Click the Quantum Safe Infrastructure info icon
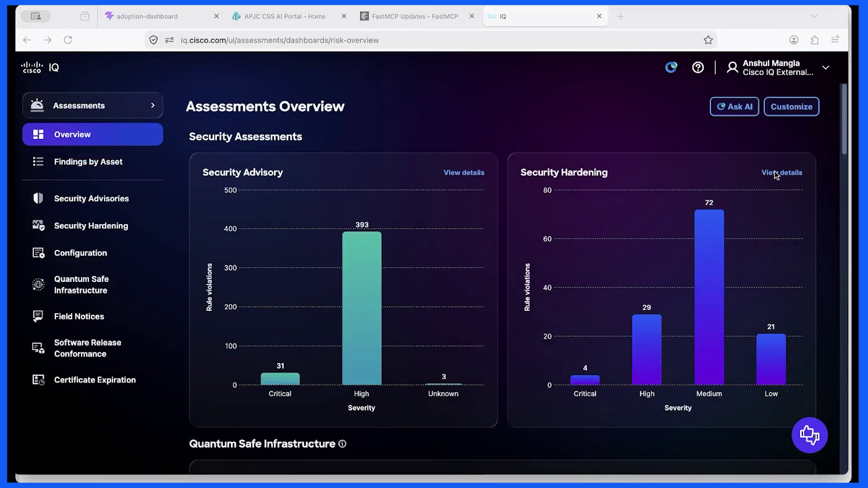 click(342, 444)
